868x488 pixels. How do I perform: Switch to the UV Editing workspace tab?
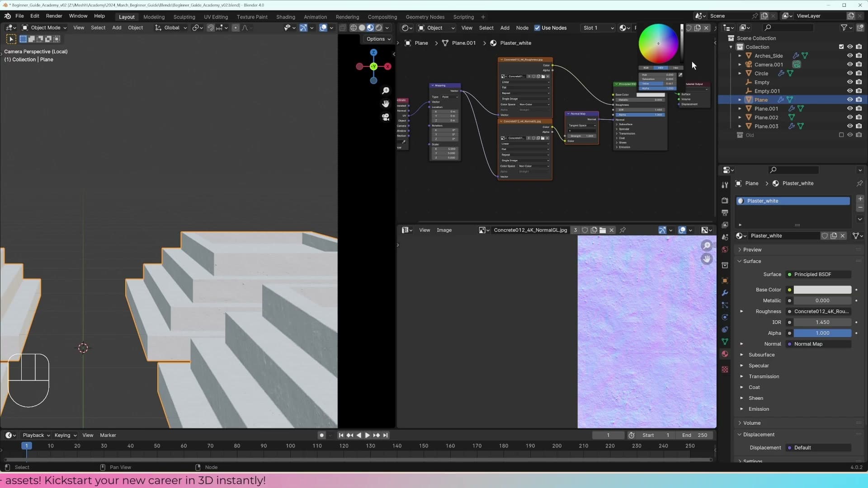coord(216,17)
